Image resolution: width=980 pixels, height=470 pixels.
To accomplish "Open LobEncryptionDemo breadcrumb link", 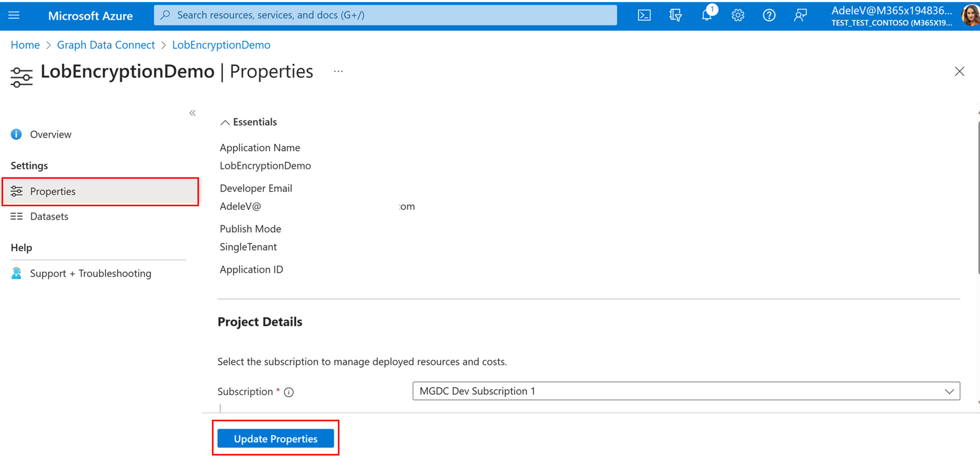I will [221, 45].
